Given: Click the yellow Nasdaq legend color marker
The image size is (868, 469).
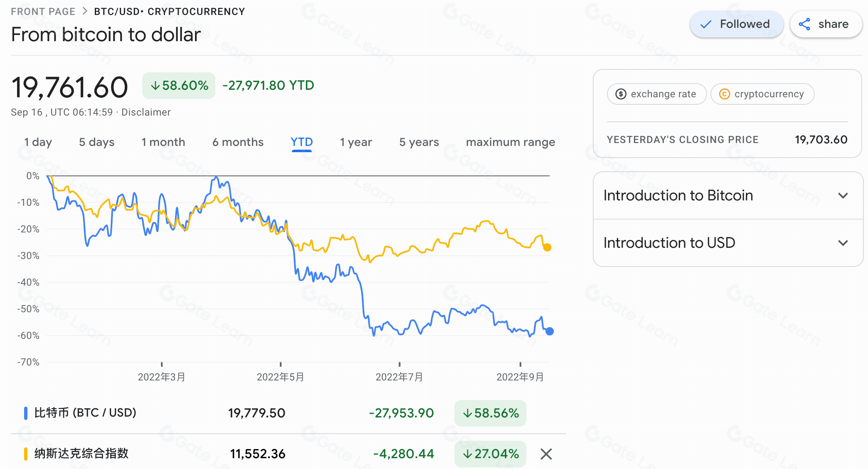Looking at the screenshot, I should [x=26, y=454].
